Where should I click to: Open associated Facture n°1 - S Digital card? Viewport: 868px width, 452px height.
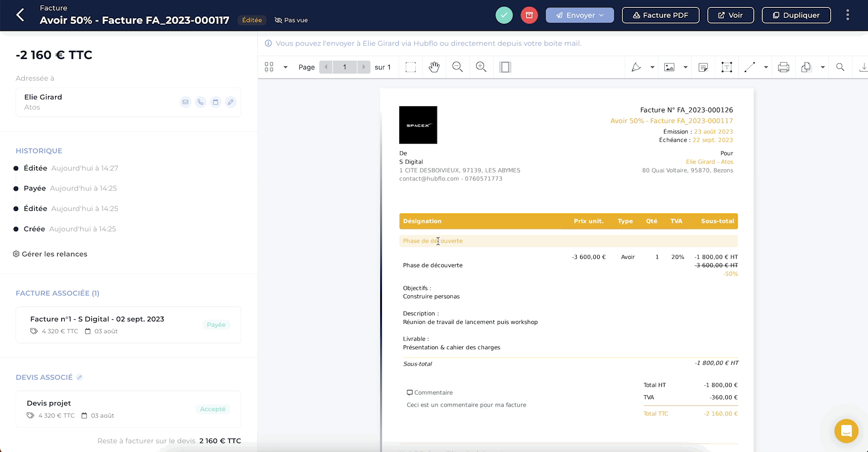click(128, 325)
